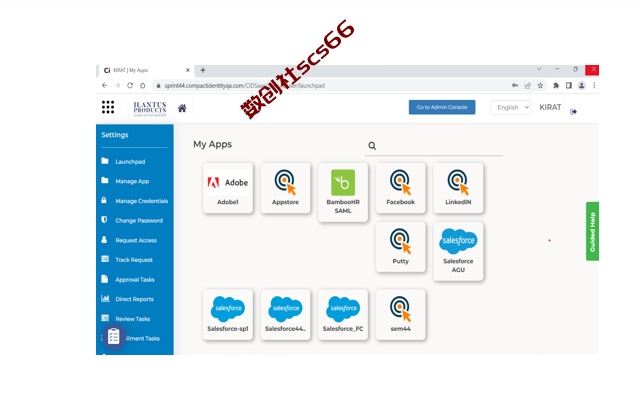This screenshot has height=400, width=640.
Task: Expand the tab search chevron in the browser
Action: pos(539,69)
